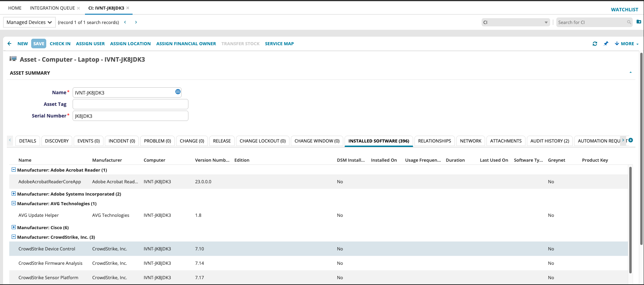The image size is (644, 285).
Task: Click the back arrow beside NEW
Action: tap(10, 44)
